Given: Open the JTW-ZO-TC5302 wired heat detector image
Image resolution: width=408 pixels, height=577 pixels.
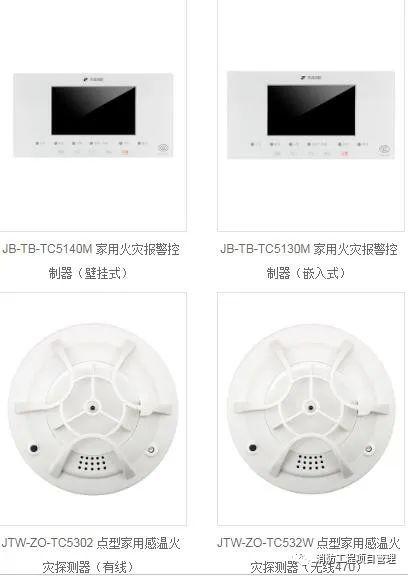Looking at the screenshot, I should point(93,409).
